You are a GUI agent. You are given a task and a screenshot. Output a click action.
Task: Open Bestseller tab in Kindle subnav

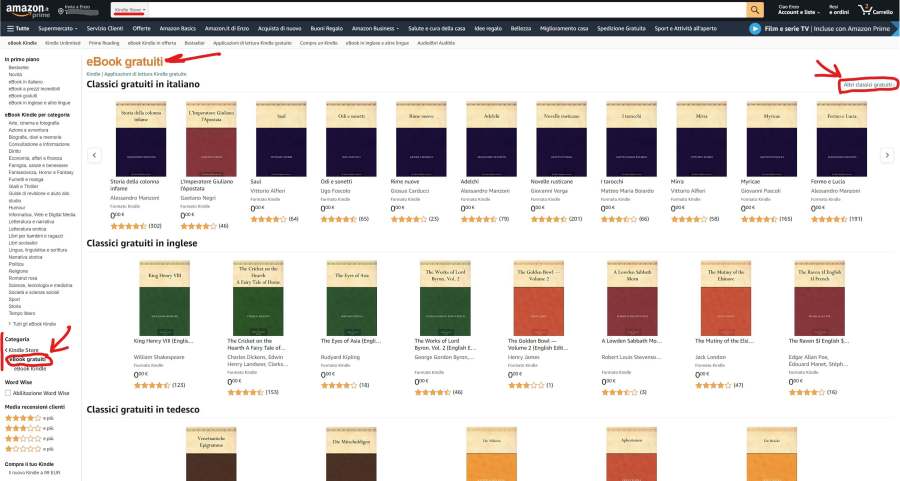point(195,44)
